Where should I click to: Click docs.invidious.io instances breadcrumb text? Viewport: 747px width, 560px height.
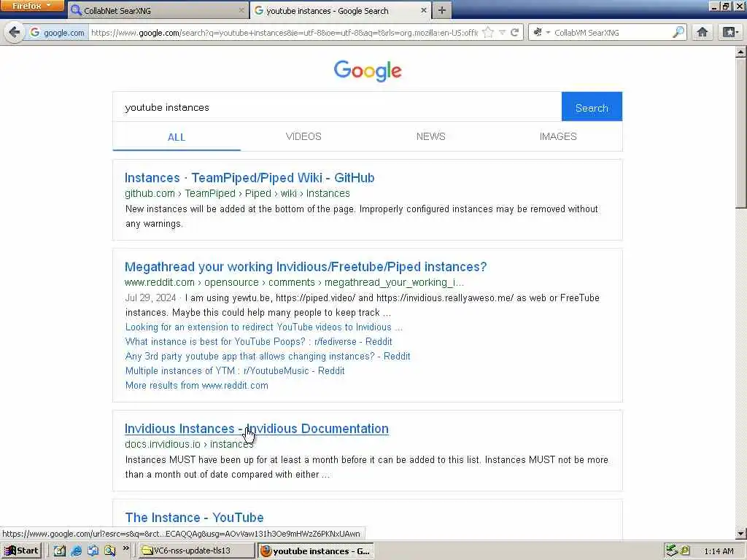(x=189, y=444)
